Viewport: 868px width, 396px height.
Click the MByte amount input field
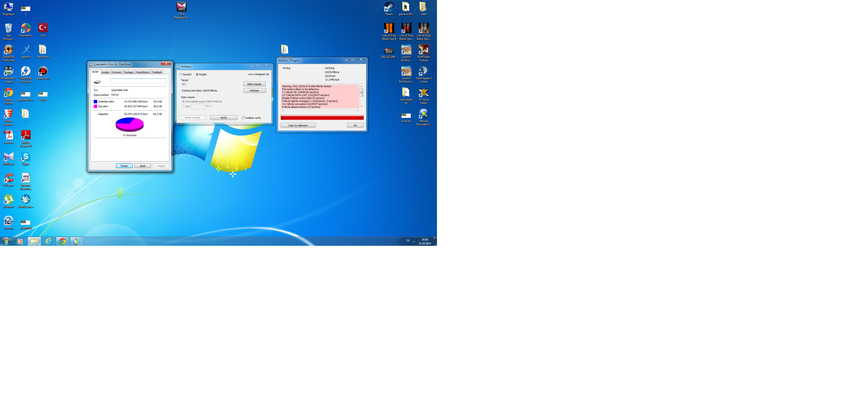coord(198,106)
